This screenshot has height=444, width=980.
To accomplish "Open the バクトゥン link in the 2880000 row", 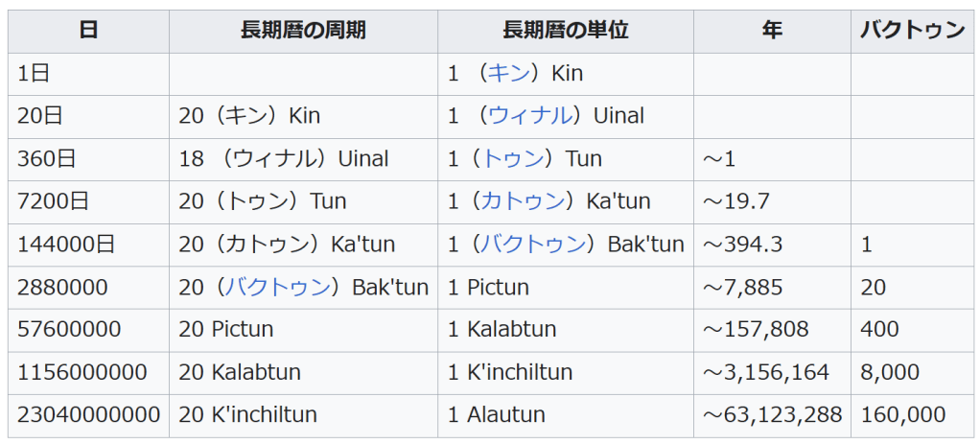I will [x=277, y=287].
